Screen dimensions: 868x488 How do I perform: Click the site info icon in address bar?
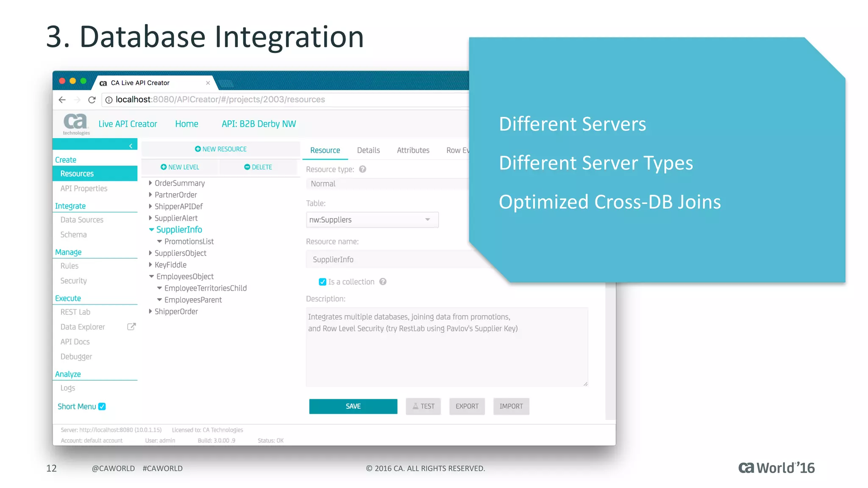point(109,100)
